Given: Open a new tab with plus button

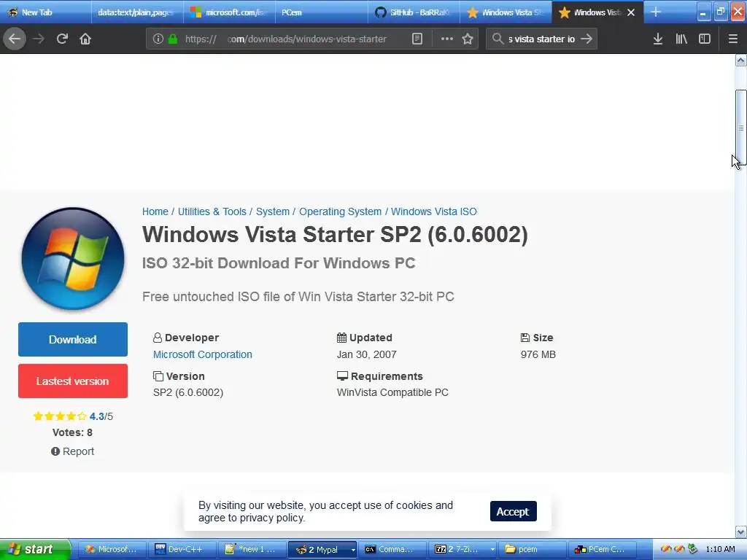Looking at the screenshot, I should click(x=656, y=12).
